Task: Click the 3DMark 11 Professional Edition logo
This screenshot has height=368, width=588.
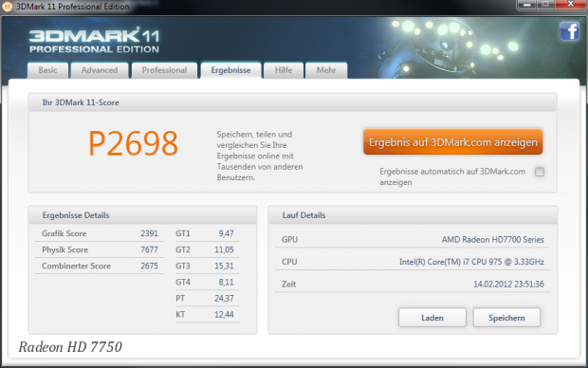Action: pos(94,41)
